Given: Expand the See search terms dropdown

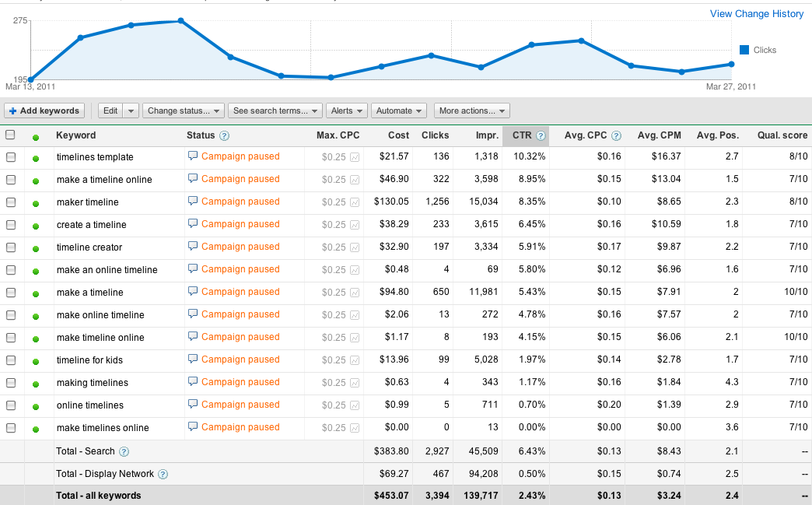Looking at the screenshot, I should pyautogui.click(x=275, y=110).
